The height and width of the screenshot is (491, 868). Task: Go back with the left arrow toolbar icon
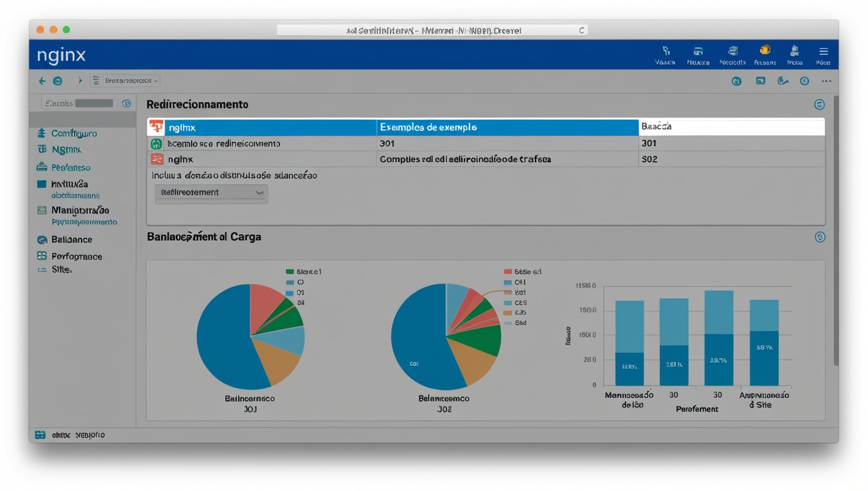(42, 81)
